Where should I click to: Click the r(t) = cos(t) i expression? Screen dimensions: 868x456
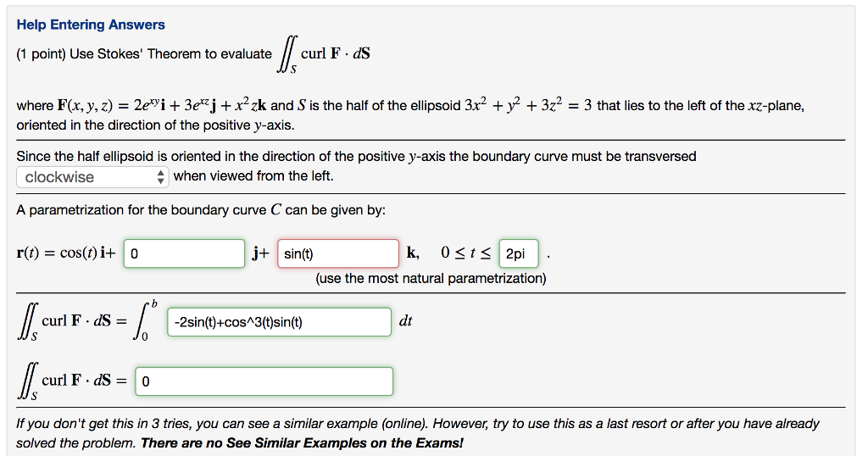point(69,253)
